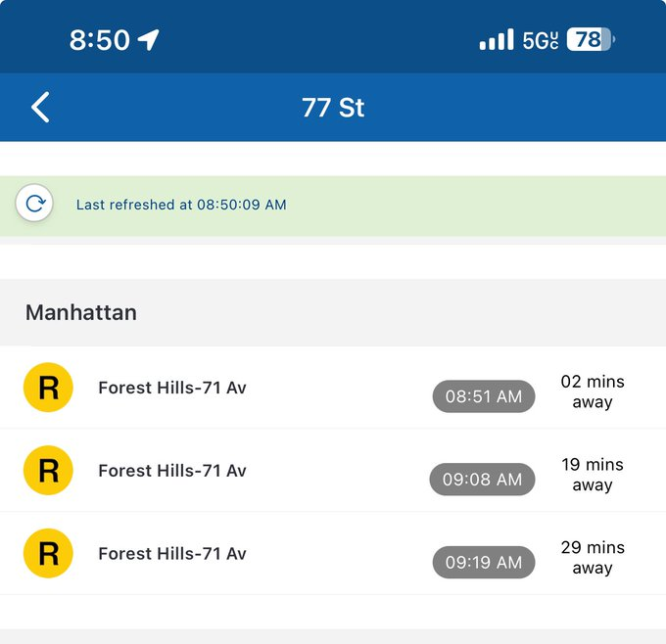Tap R train icon for 09:19 AM arrival

click(x=48, y=553)
